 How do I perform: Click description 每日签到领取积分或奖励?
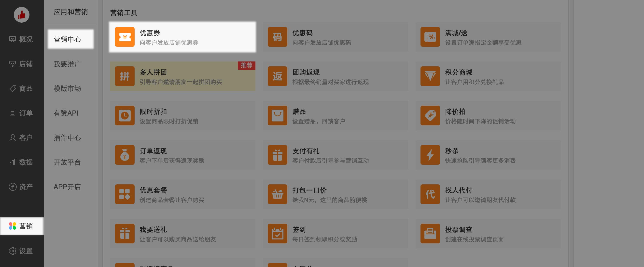tap(325, 239)
